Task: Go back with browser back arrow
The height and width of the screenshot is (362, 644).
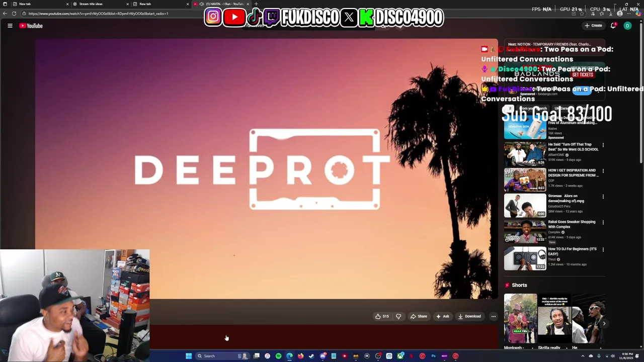Action: pos(5,14)
